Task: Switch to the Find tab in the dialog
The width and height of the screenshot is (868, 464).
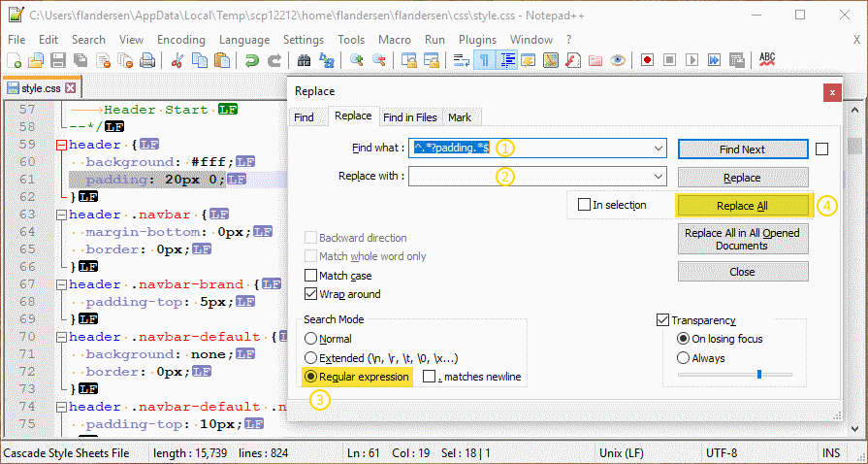Action: (x=304, y=117)
